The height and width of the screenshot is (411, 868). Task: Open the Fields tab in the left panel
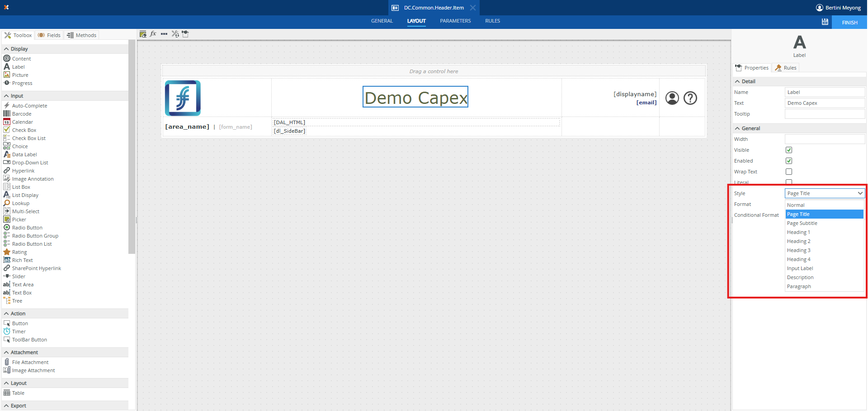pos(49,35)
